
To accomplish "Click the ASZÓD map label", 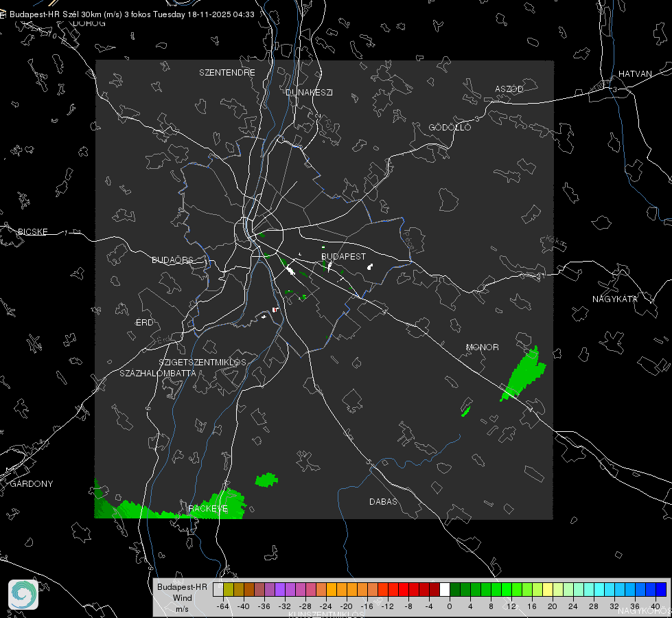I will click(509, 89).
